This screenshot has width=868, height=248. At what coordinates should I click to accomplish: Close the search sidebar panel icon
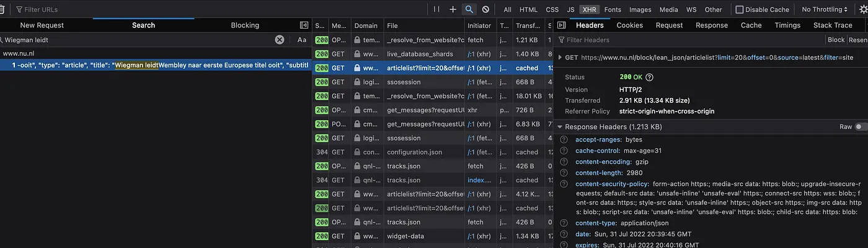[x=304, y=25]
